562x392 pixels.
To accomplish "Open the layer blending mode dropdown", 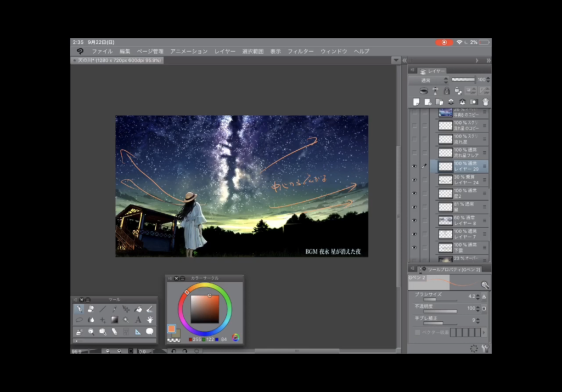I will pos(429,80).
